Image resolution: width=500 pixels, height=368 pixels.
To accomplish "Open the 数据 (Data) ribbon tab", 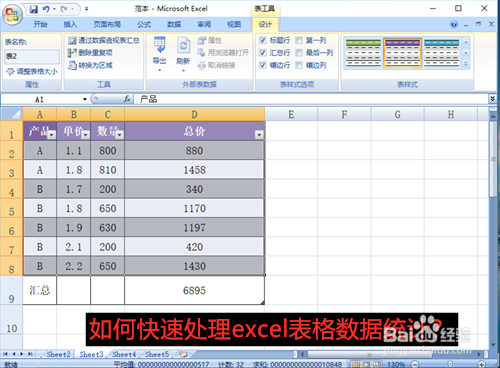I will [x=174, y=24].
